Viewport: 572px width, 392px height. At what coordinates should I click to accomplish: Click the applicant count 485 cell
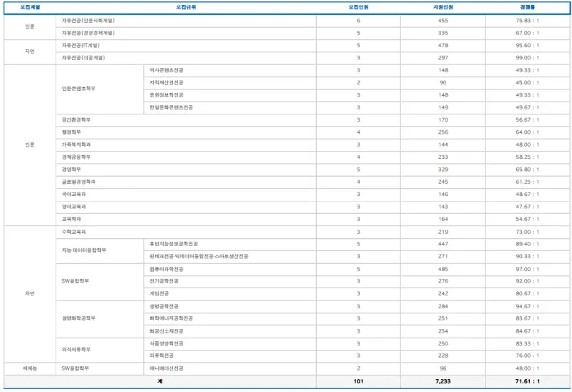click(x=443, y=270)
